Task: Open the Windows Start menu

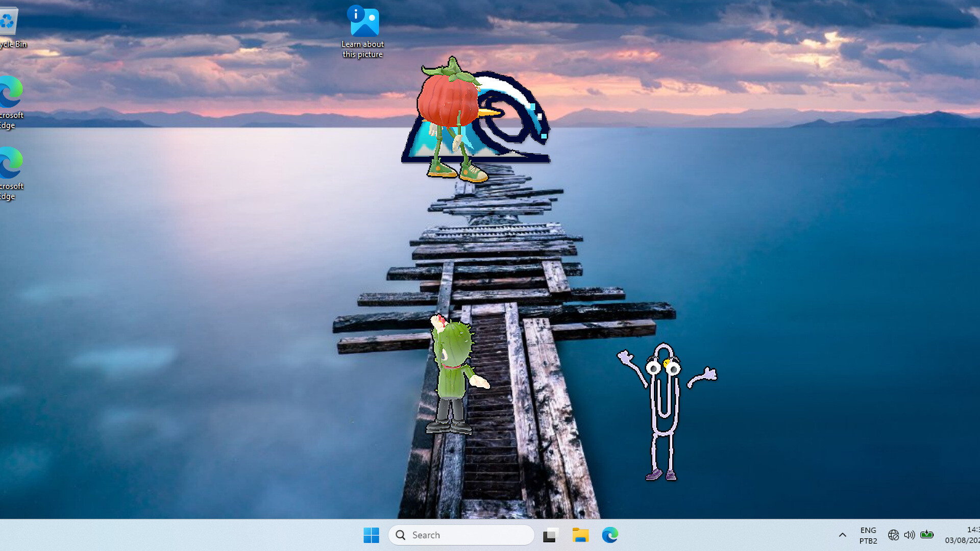Action: click(371, 535)
